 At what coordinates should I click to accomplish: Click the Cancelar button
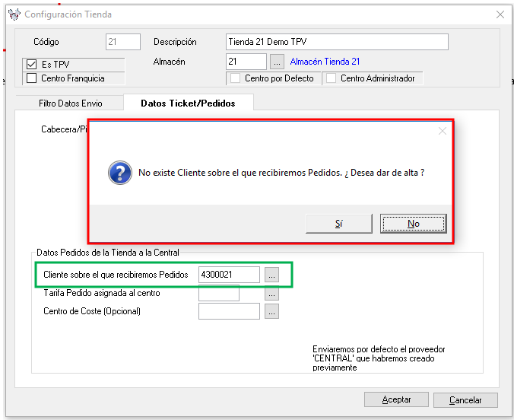pos(465,399)
